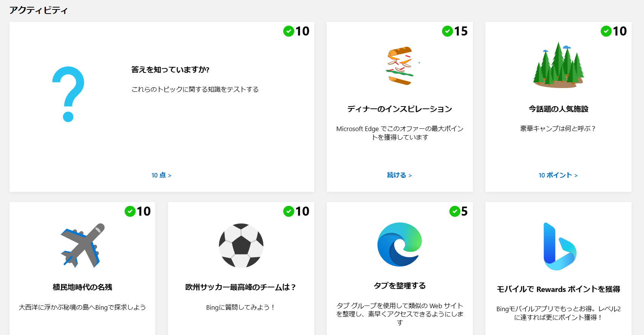Click the green checkmark on the 5-point card
This screenshot has width=644, height=335.
[x=454, y=211]
